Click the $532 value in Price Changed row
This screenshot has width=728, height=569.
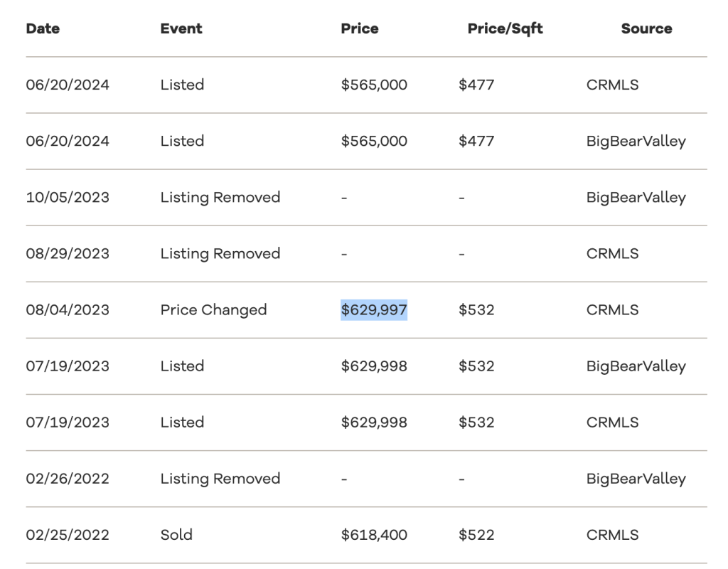(476, 310)
